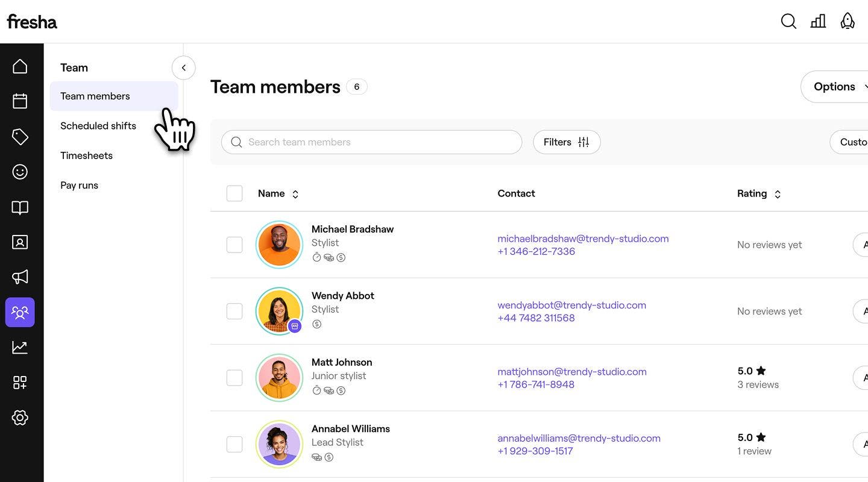Tick the select-all checkbox in table header

tap(234, 193)
